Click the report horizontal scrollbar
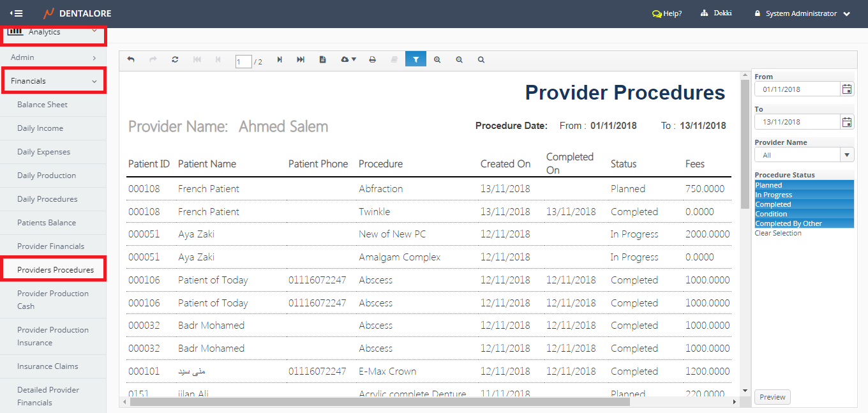Screen dimensions: 868x413 click(379, 402)
